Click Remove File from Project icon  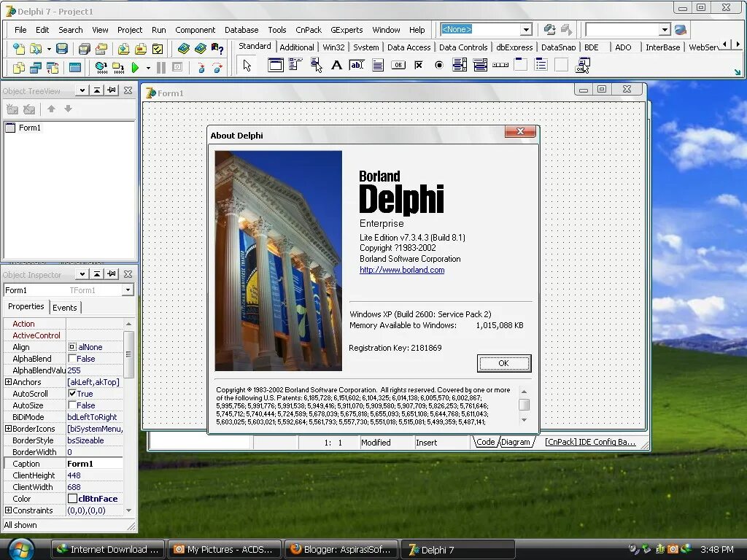pyautogui.click(x=141, y=49)
